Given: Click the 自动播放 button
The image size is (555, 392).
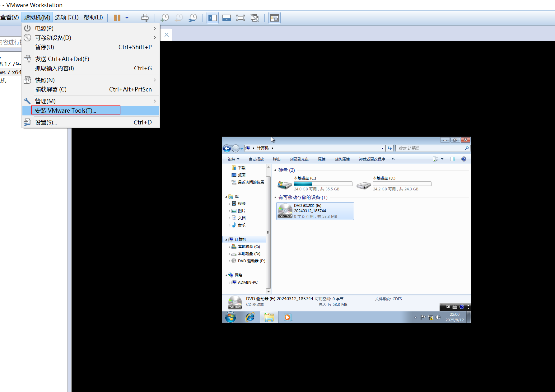Looking at the screenshot, I should tap(256, 159).
